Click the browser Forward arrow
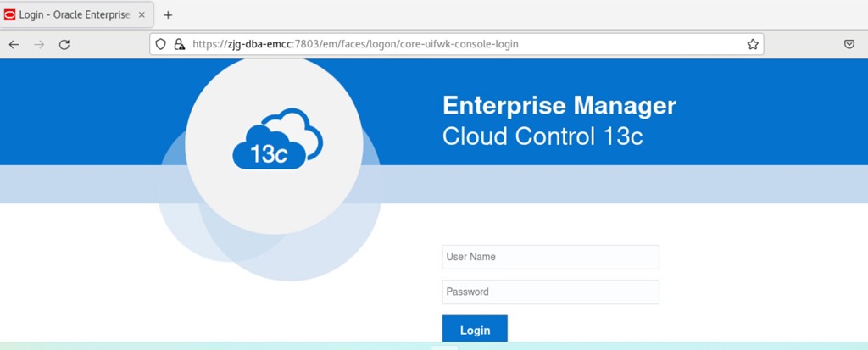This screenshot has height=350, width=868. point(39,45)
